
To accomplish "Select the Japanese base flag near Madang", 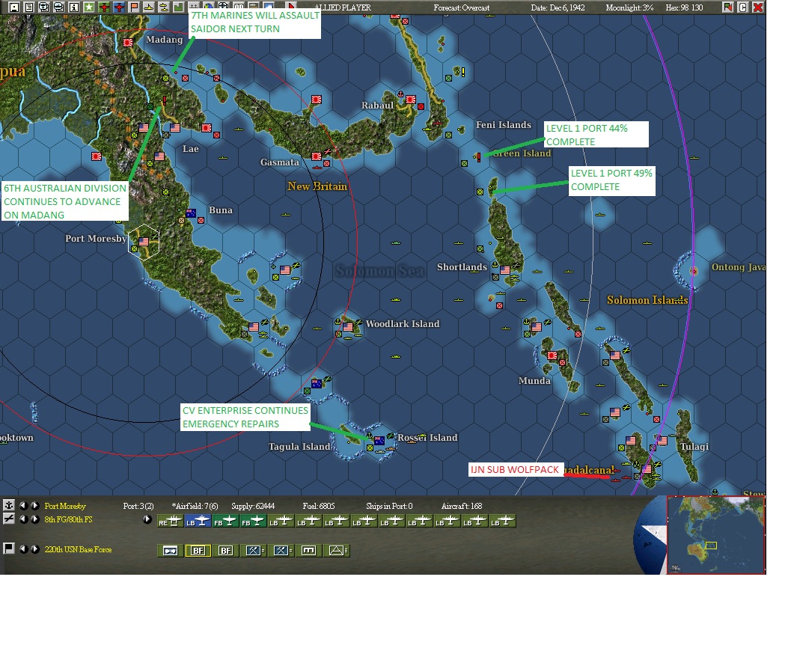I will (128, 43).
